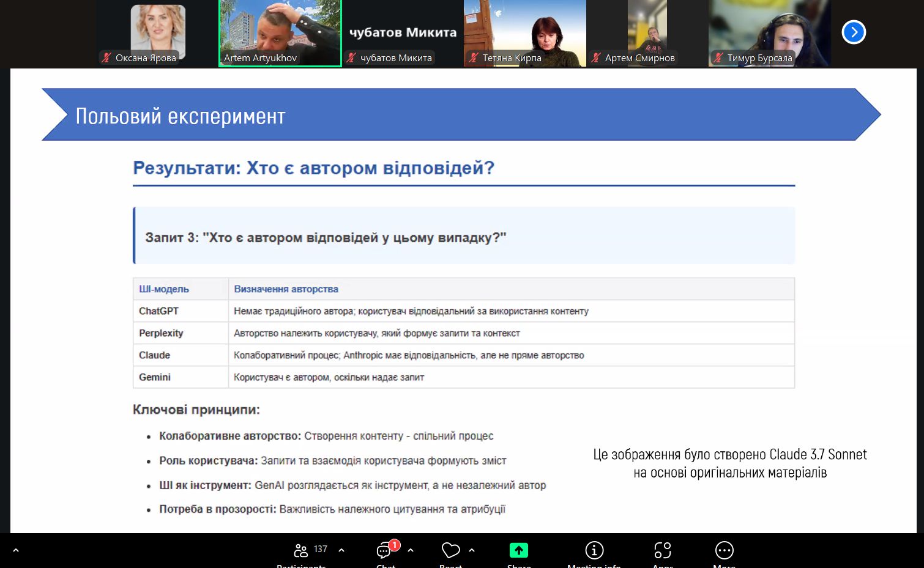Select Тетяна Кирпа's video thumbnail
The height and width of the screenshot is (568, 924).
pyautogui.click(x=524, y=31)
